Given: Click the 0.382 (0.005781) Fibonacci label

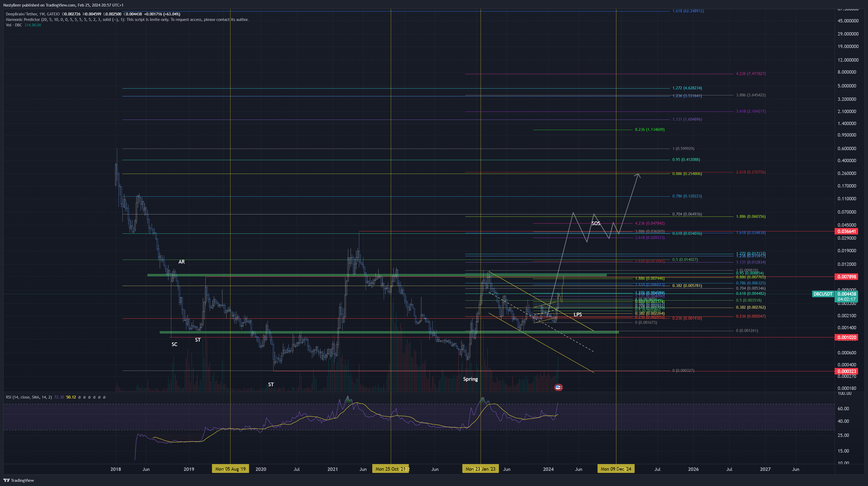Looking at the screenshot, I should (x=687, y=286).
